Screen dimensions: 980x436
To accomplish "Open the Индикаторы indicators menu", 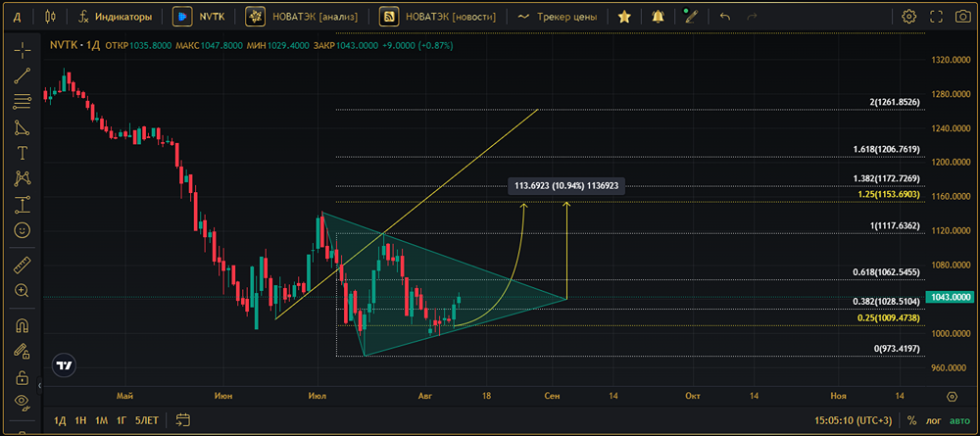I will [115, 17].
